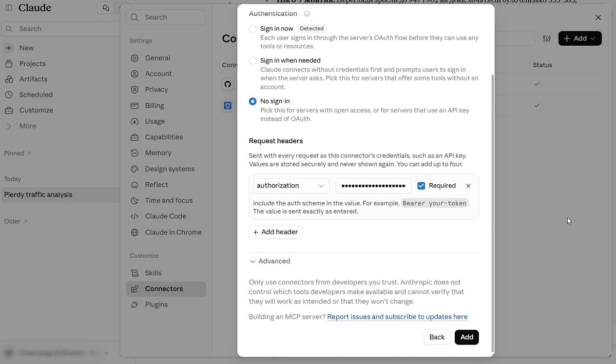Click the Status column header
Image resolution: width=616 pixels, height=364 pixels.
tap(542, 65)
